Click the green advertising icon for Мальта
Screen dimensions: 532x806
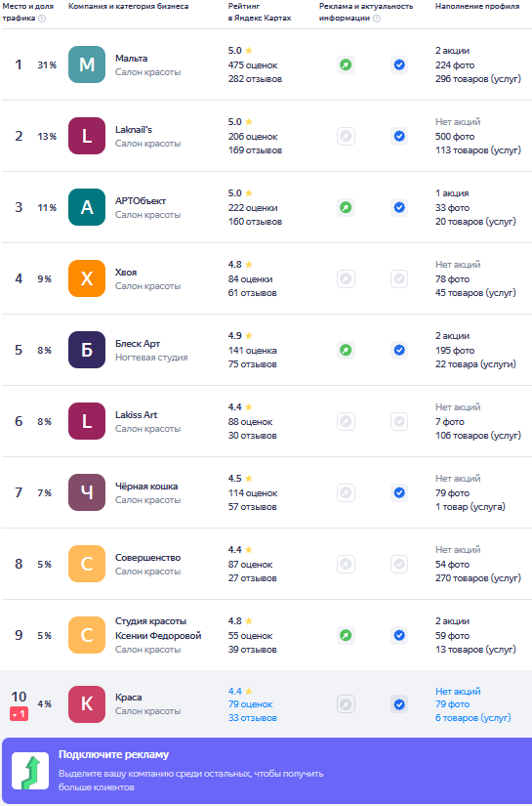tap(347, 65)
